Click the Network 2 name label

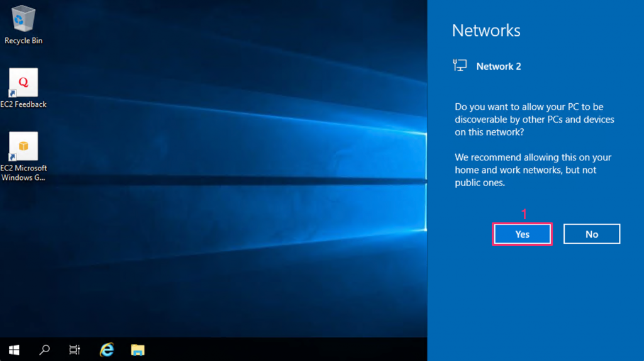pos(498,66)
